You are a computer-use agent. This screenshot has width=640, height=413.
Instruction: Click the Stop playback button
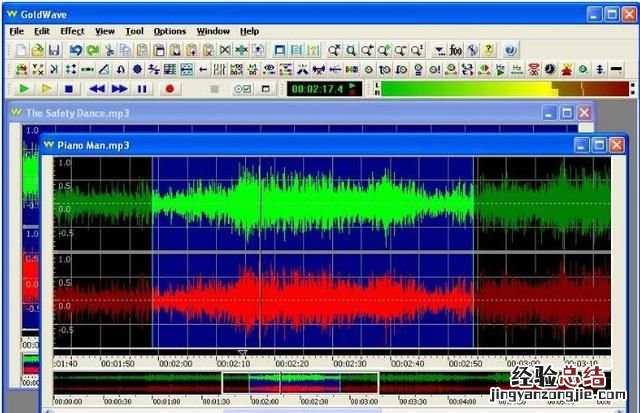pyautogui.click(x=68, y=89)
